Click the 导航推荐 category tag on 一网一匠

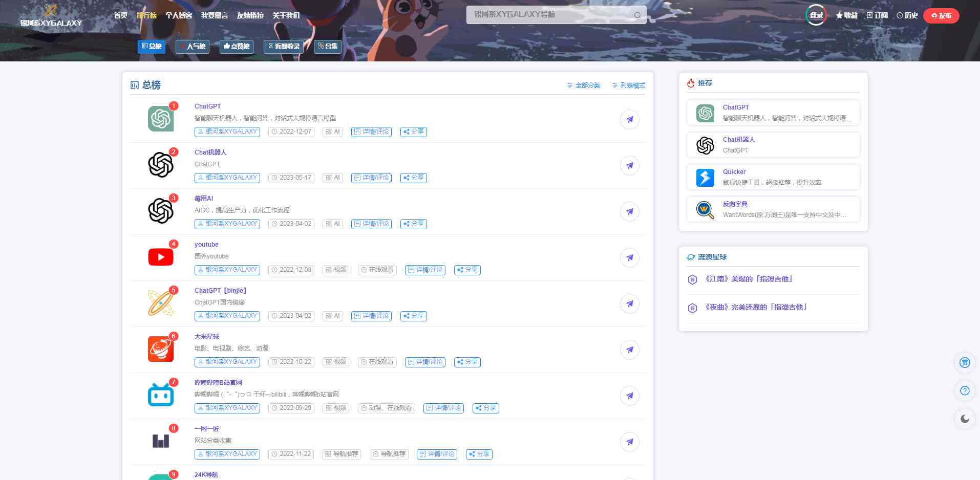coord(342,454)
